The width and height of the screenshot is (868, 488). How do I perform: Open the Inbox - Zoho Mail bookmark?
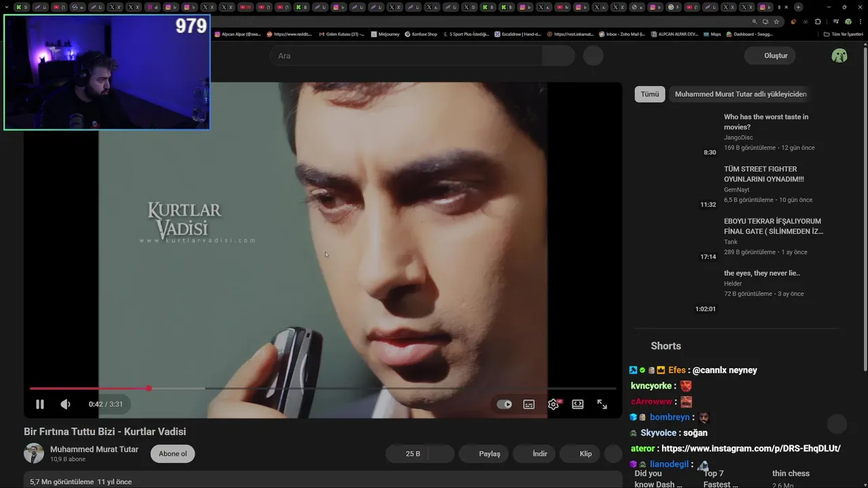622,34
